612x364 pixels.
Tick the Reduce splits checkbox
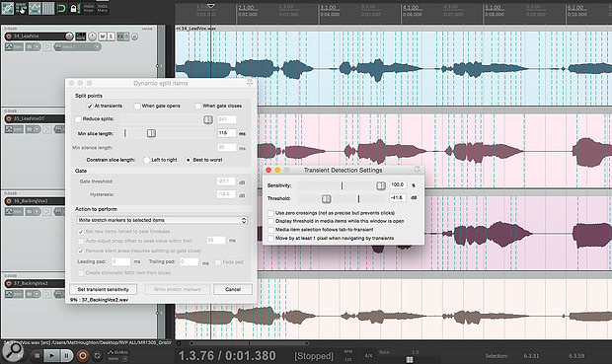tap(78, 118)
